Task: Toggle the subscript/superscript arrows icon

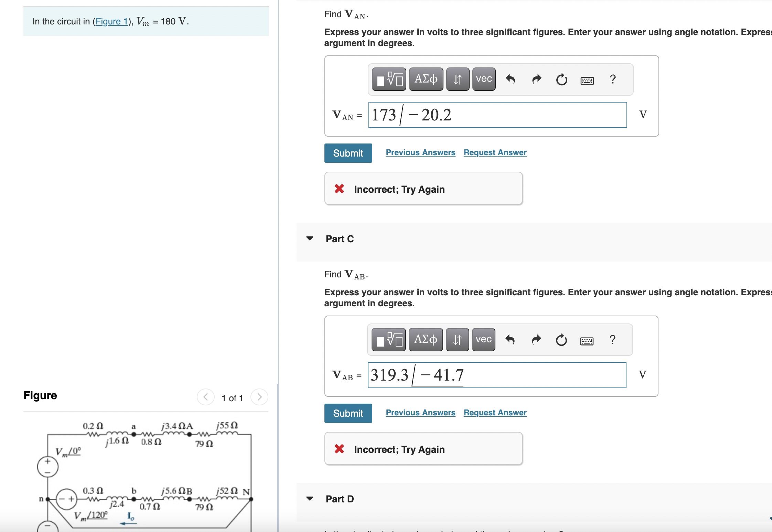Action: point(458,79)
